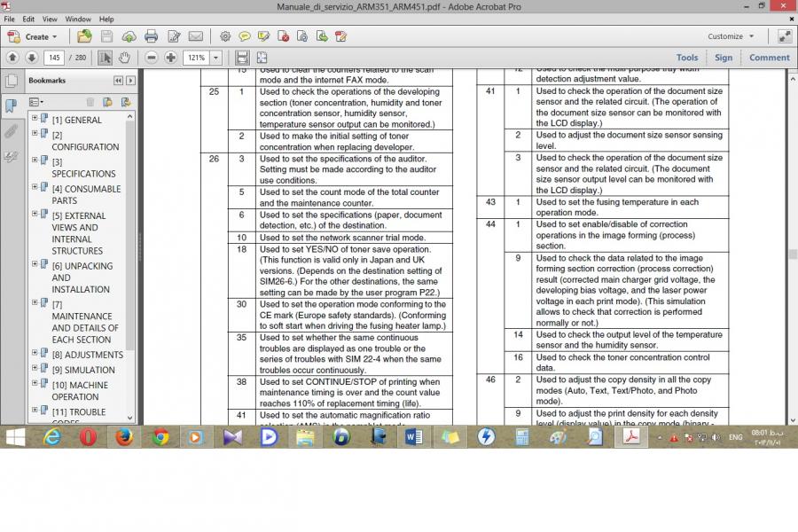This screenshot has width=798, height=532.
Task: Click the Print file icon
Action: (151, 36)
